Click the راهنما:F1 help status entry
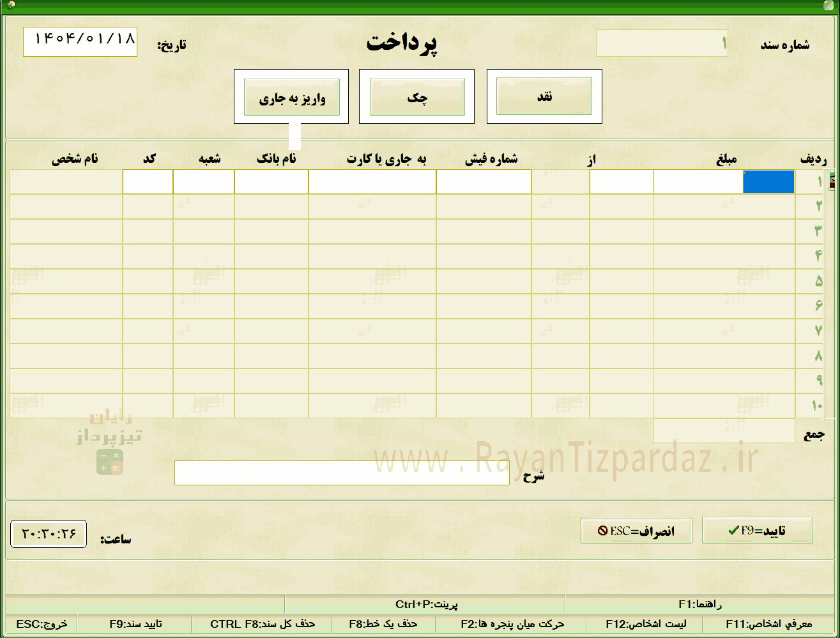The width and height of the screenshot is (840, 638). [x=700, y=604]
